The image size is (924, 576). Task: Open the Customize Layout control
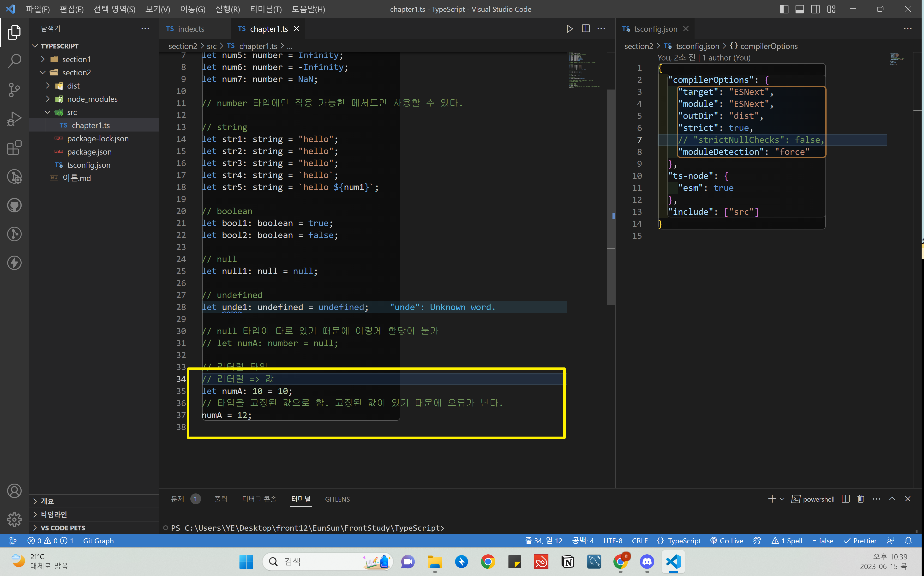point(831,9)
